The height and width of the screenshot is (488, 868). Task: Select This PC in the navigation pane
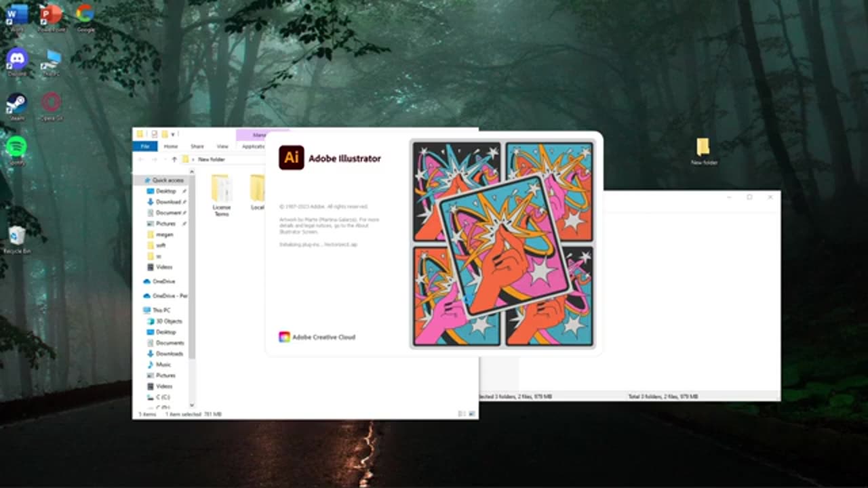(x=157, y=310)
